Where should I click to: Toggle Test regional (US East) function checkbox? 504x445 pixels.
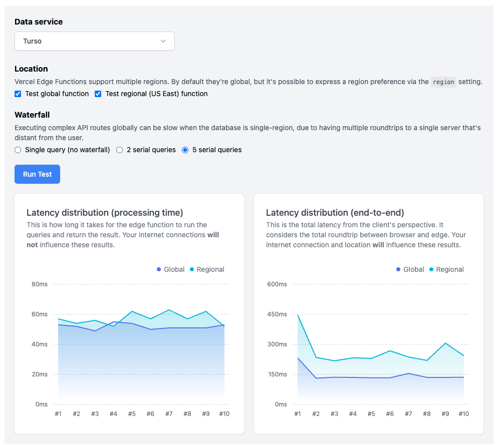point(98,94)
